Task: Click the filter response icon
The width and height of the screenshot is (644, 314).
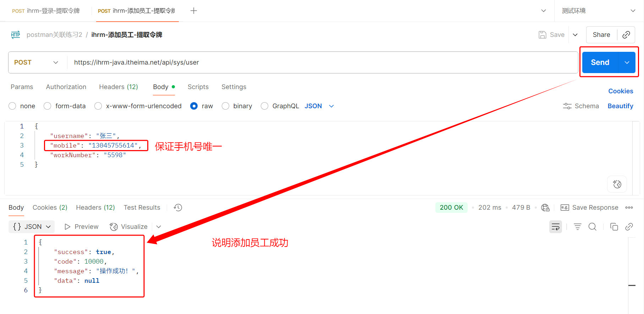Action: [x=578, y=227]
